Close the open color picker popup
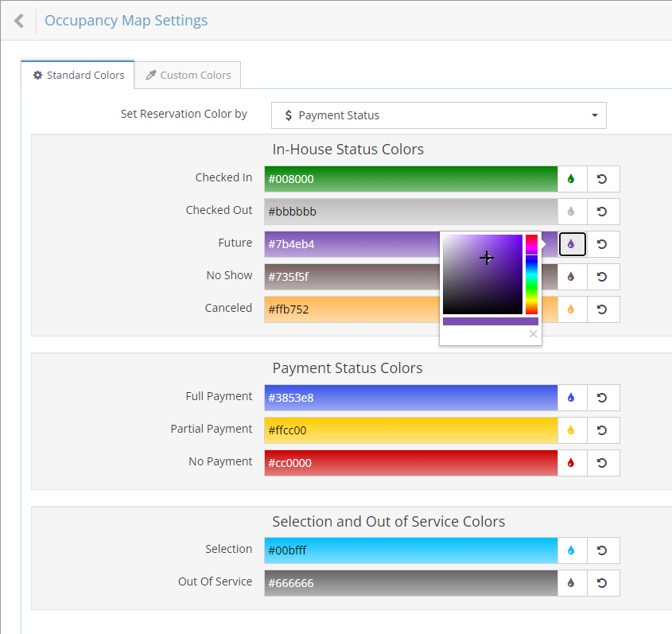Viewport: 672px width, 634px height. [x=533, y=334]
